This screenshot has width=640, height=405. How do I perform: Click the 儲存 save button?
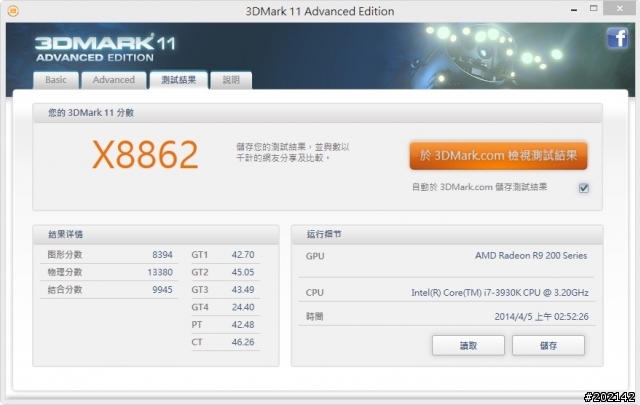coord(548,346)
